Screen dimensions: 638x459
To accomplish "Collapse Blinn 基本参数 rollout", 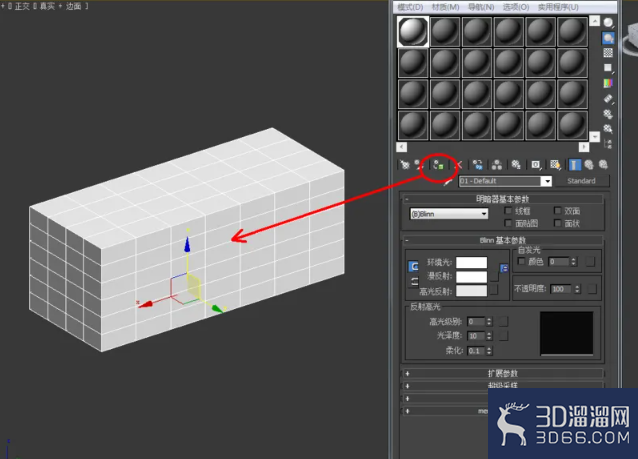I will [503, 240].
